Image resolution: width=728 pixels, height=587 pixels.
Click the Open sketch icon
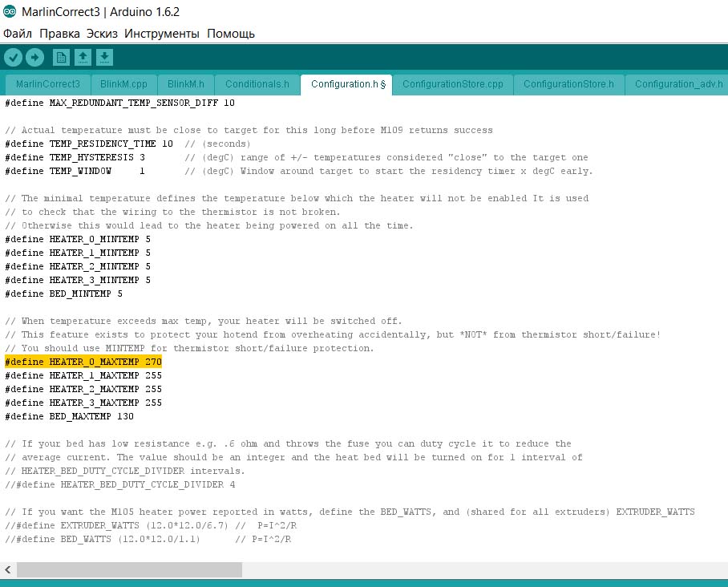pos(83,57)
